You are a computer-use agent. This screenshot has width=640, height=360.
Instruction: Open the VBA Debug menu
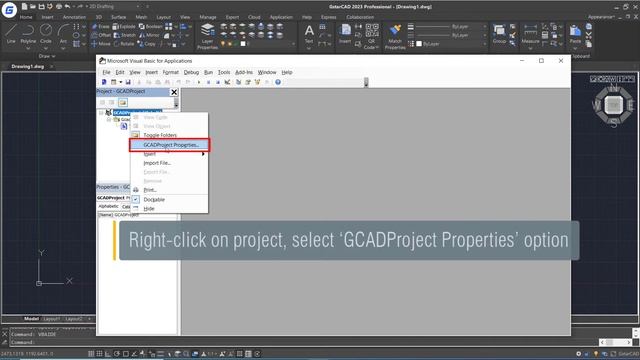click(x=191, y=72)
